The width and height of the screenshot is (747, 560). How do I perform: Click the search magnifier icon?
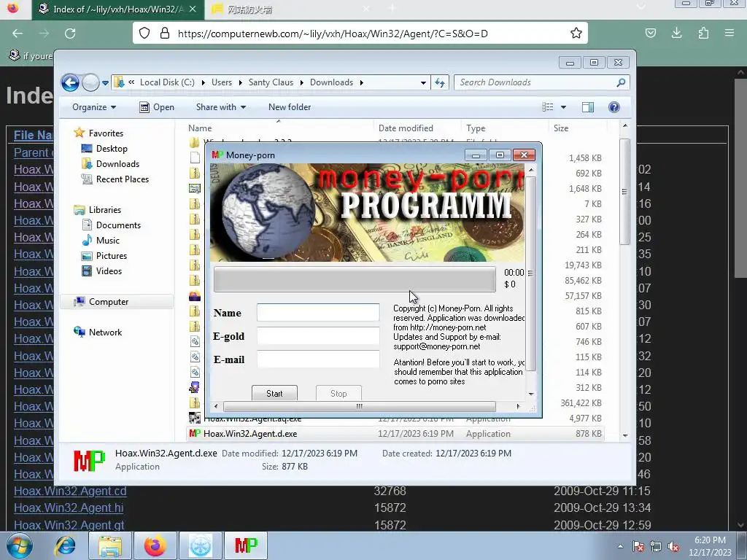click(x=621, y=83)
